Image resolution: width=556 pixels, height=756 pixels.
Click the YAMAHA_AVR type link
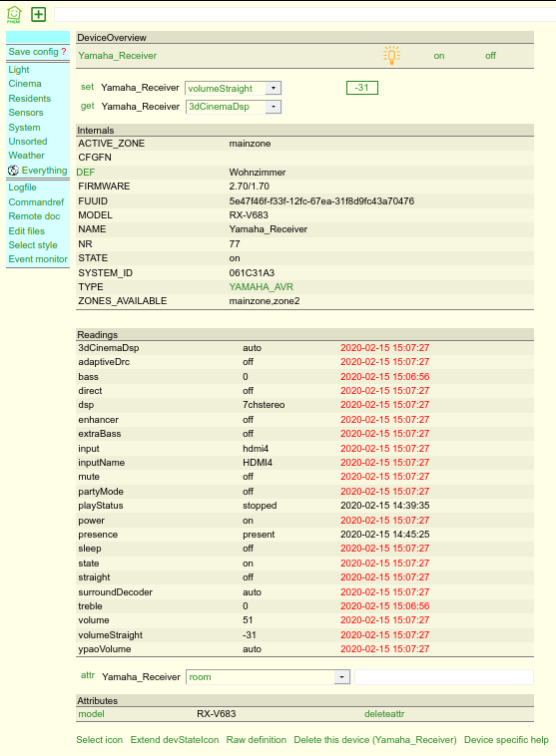click(x=262, y=287)
